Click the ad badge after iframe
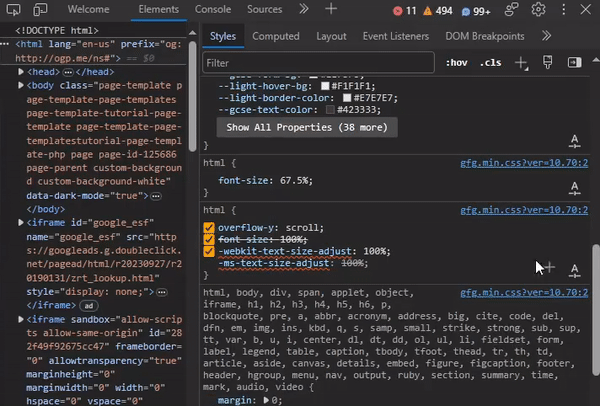600x406 pixels. (88, 306)
